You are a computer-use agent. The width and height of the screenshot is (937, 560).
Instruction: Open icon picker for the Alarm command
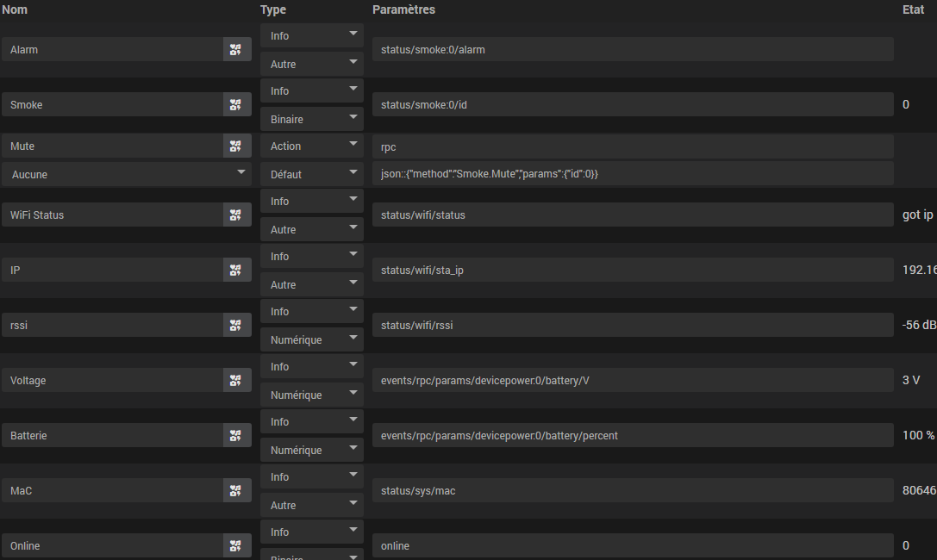[x=237, y=50]
